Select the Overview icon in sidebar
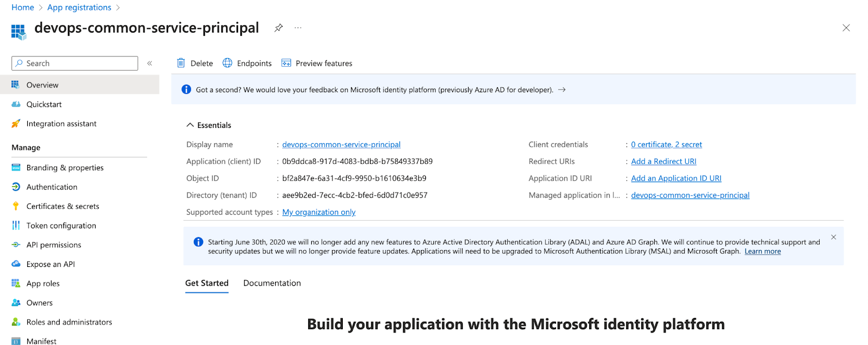This screenshot has height=345, width=868. point(16,85)
